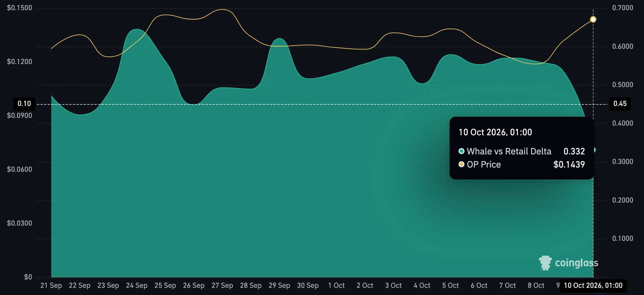Image resolution: width=644 pixels, height=295 pixels.
Task: Click the $0.0600 left axis value
Action: [x=19, y=169]
